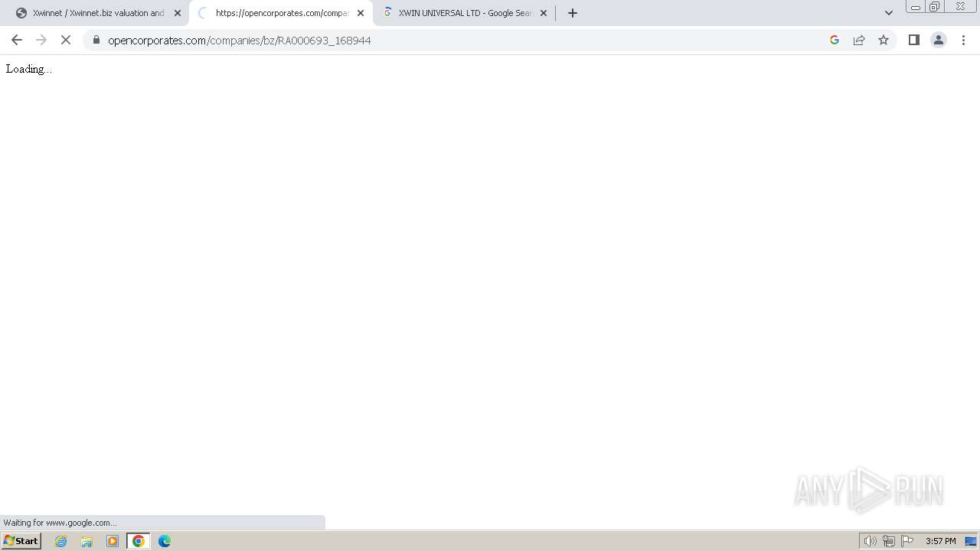Open Action Center flag icon
Viewport: 980px width, 551px height.
pyautogui.click(x=907, y=541)
